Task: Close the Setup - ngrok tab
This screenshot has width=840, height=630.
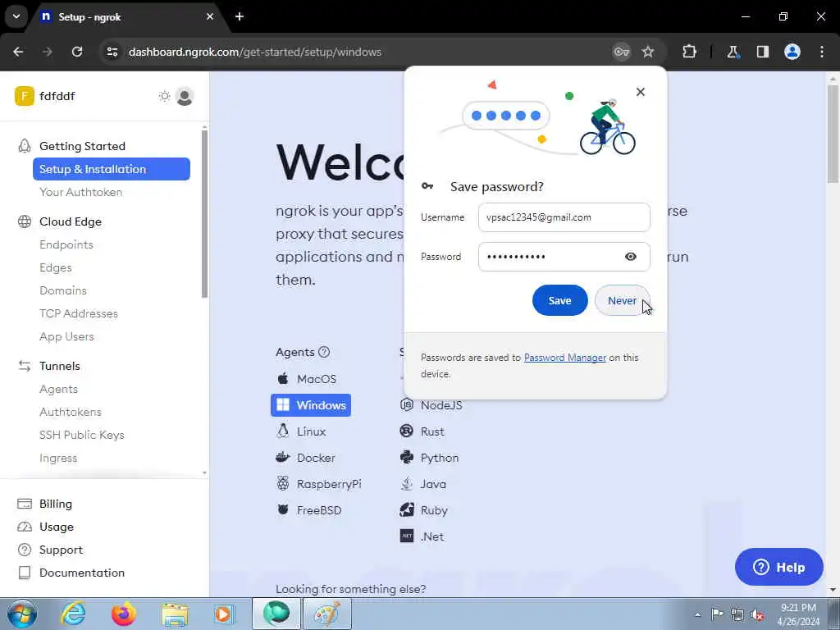Action: coord(210,16)
